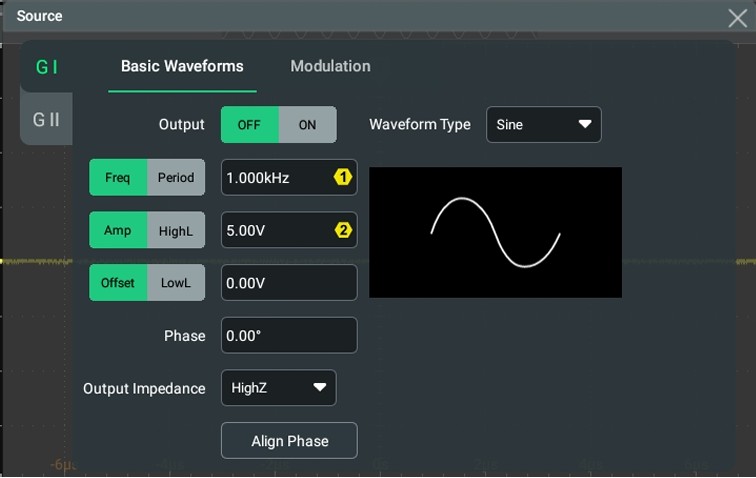Turn output ON
The image size is (756, 478).
tap(307, 125)
